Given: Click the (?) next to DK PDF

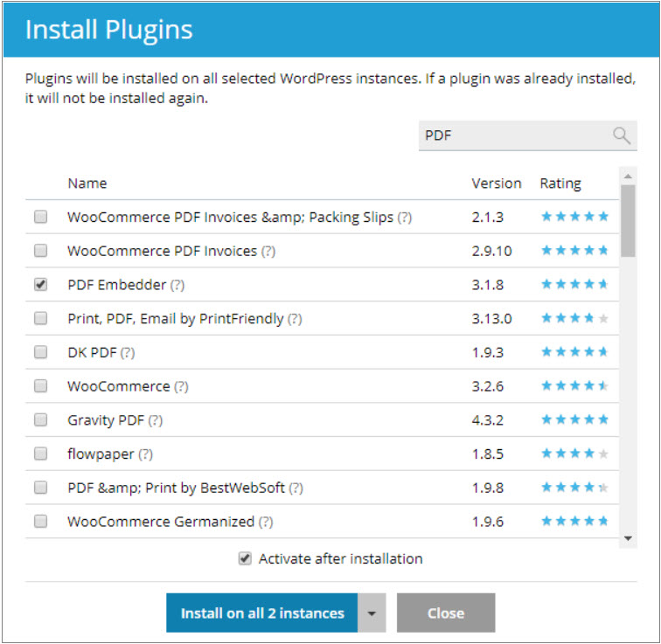Looking at the screenshot, I should coord(128,352).
